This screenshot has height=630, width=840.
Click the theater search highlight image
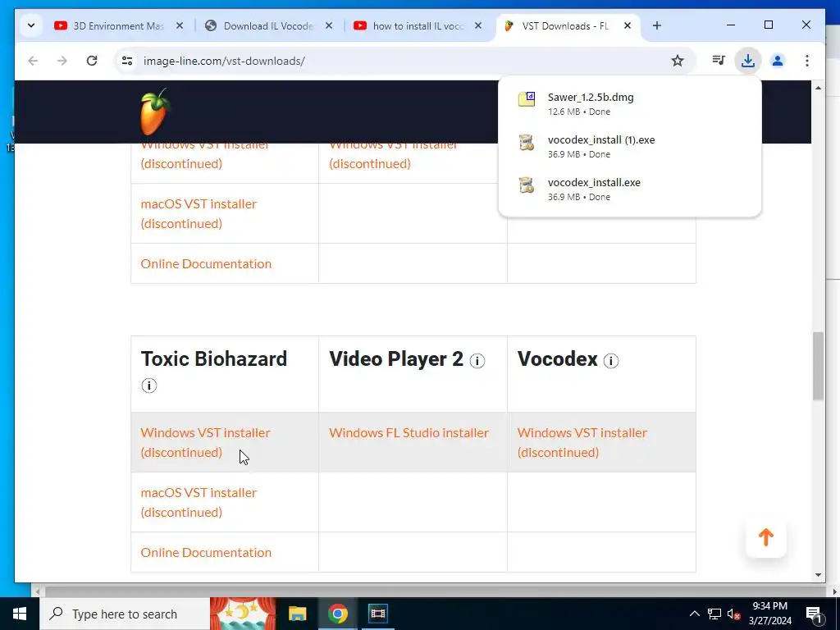[x=243, y=614]
